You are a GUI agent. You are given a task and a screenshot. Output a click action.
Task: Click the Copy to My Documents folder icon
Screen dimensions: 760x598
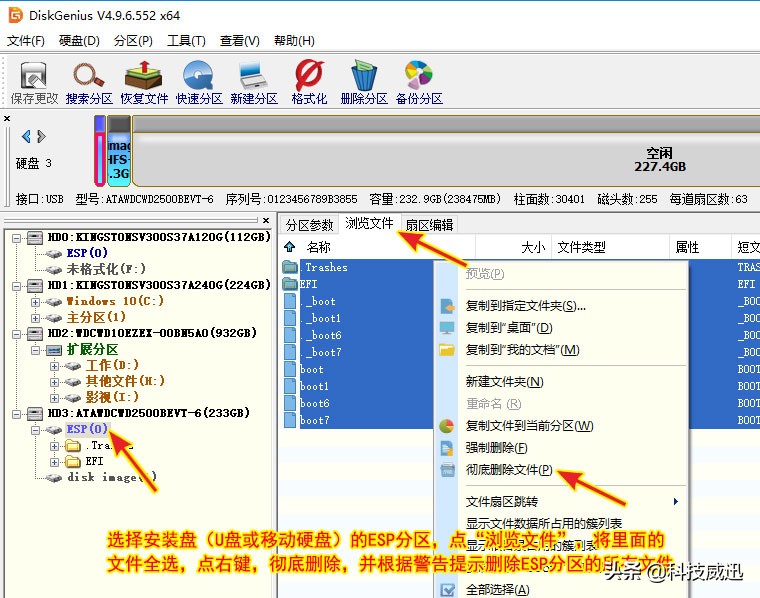(x=447, y=349)
